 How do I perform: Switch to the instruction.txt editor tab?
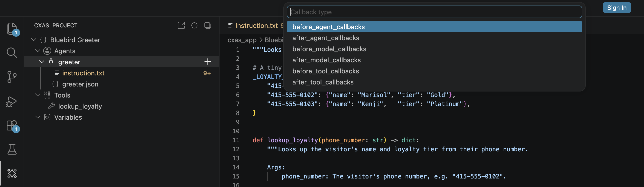(256, 26)
